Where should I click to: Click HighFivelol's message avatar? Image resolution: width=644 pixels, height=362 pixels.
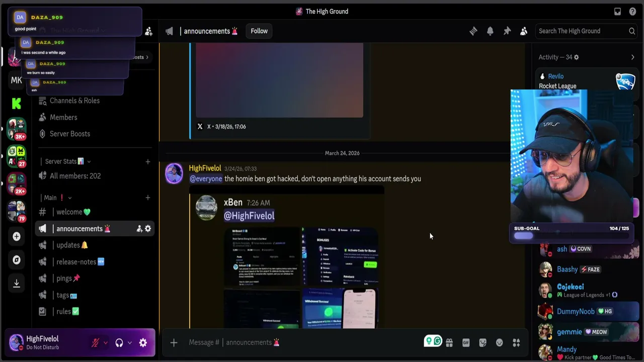pyautogui.click(x=174, y=173)
